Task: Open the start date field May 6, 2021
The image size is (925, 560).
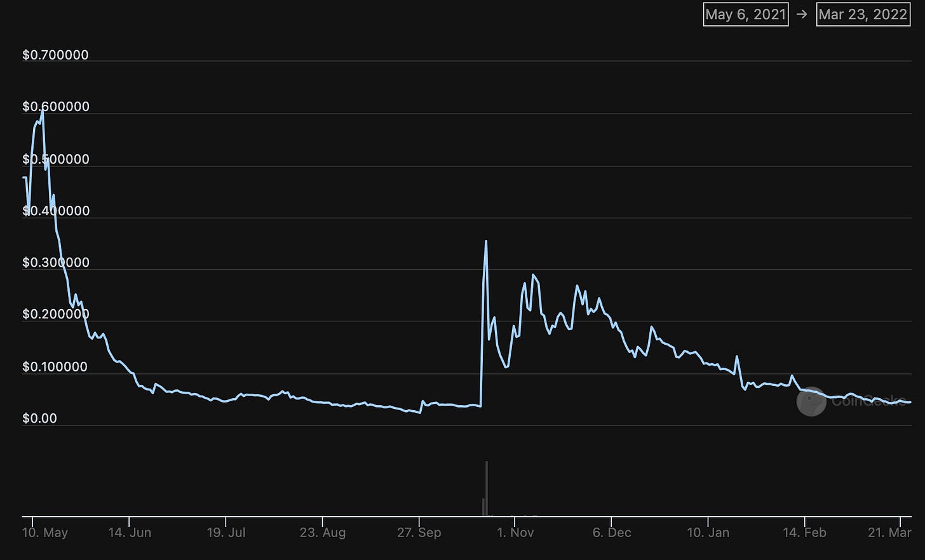Action: pyautogui.click(x=746, y=14)
